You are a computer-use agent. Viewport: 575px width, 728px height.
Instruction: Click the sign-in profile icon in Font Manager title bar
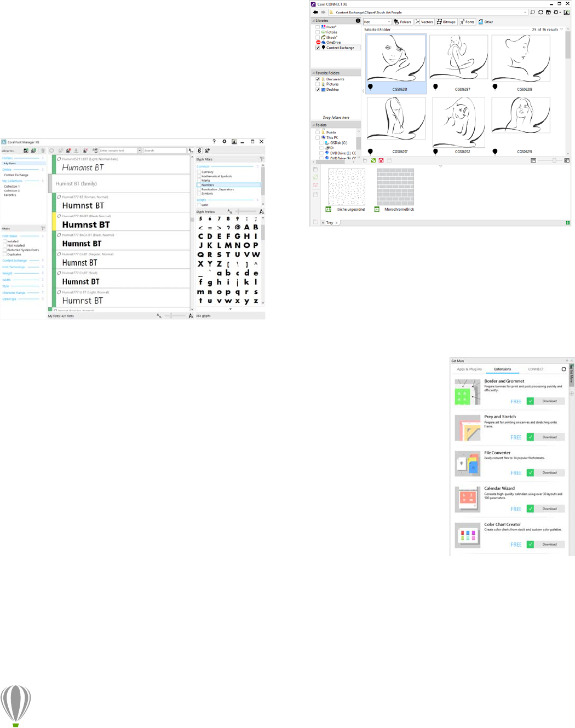pos(234,141)
